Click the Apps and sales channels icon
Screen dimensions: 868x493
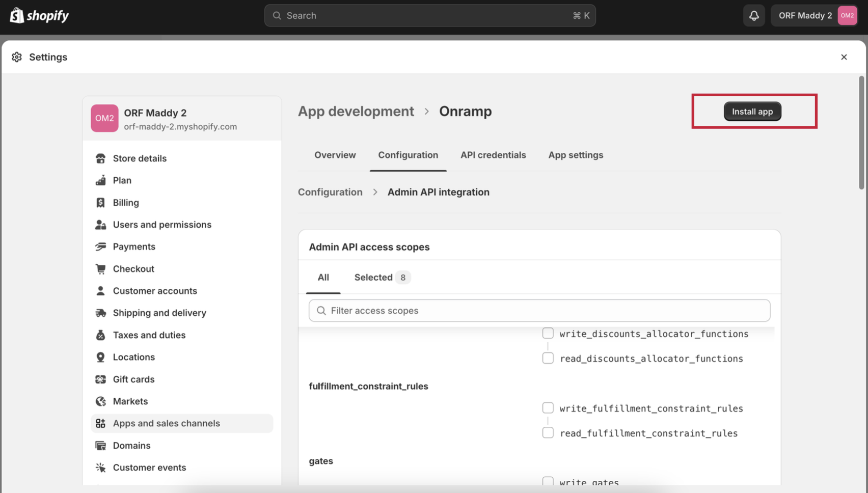point(100,423)
